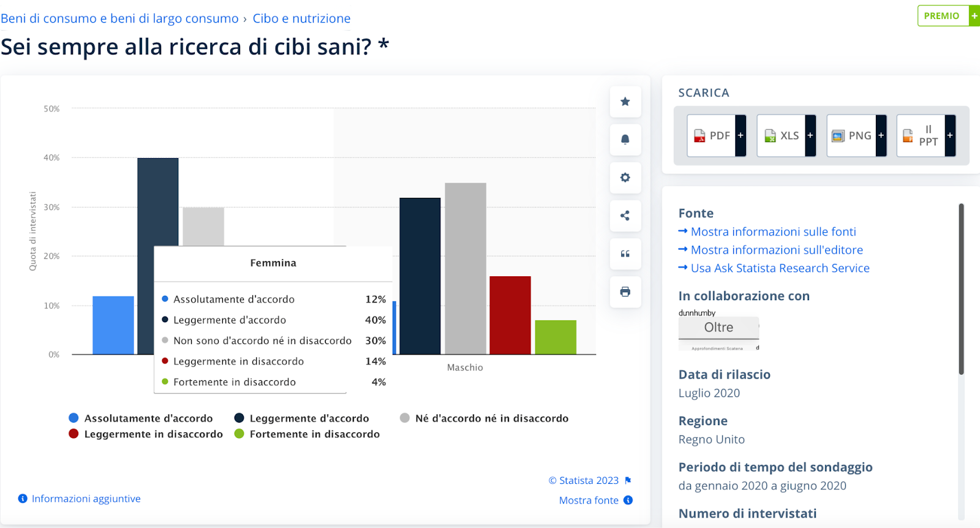Screen dimensions: 980x528
Task: Toggle Leggermente d'accordo legend series
Action: pyautogui.click(x=302, y=418)
